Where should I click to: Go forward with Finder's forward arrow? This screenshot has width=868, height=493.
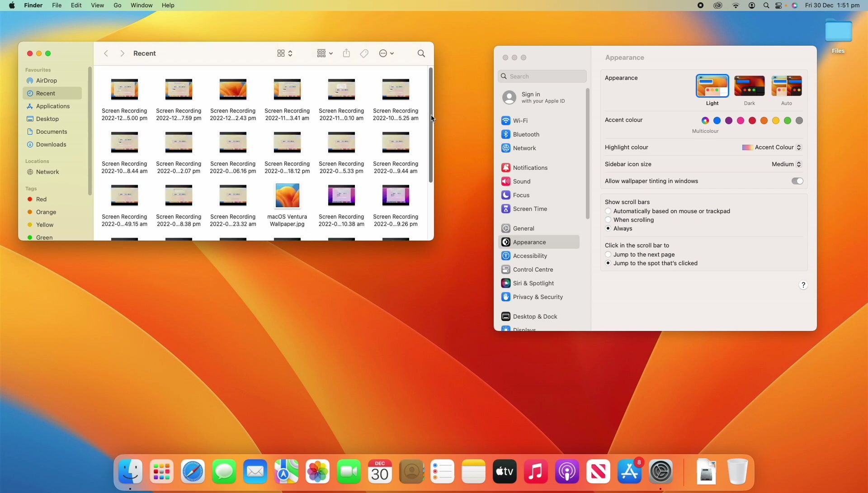tap(122, 53)
